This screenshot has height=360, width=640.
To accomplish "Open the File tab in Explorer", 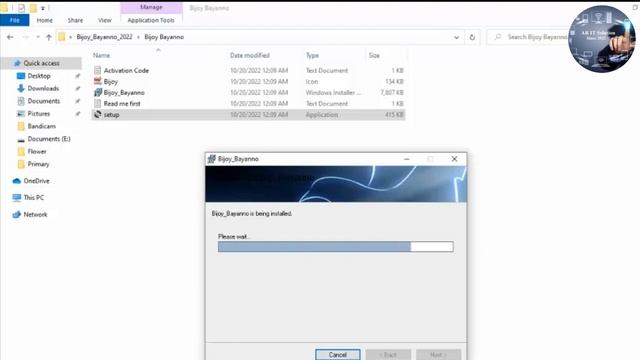I will (x=15, y=20).
